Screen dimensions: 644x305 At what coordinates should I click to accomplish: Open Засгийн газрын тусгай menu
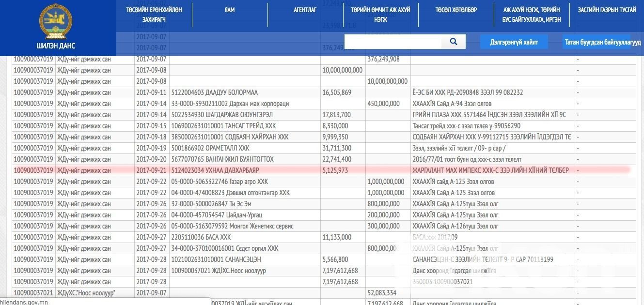[607, 10]
